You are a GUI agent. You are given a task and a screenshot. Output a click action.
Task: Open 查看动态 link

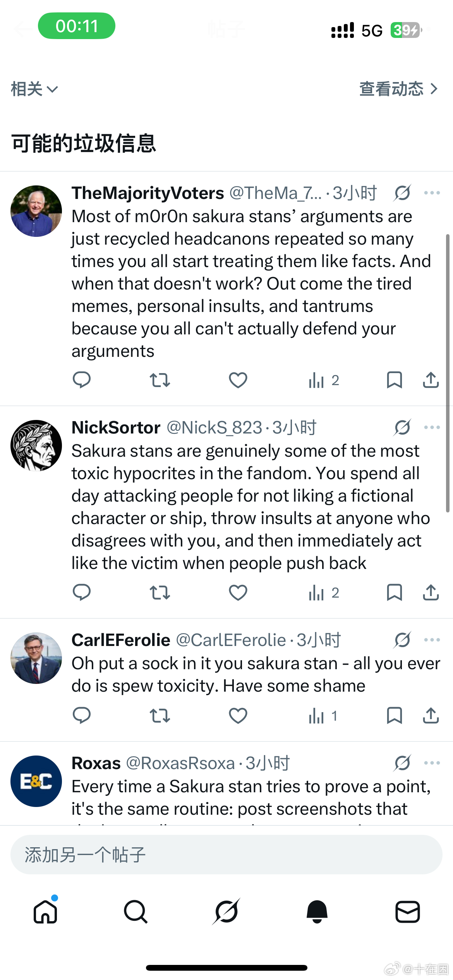[399, 89]
